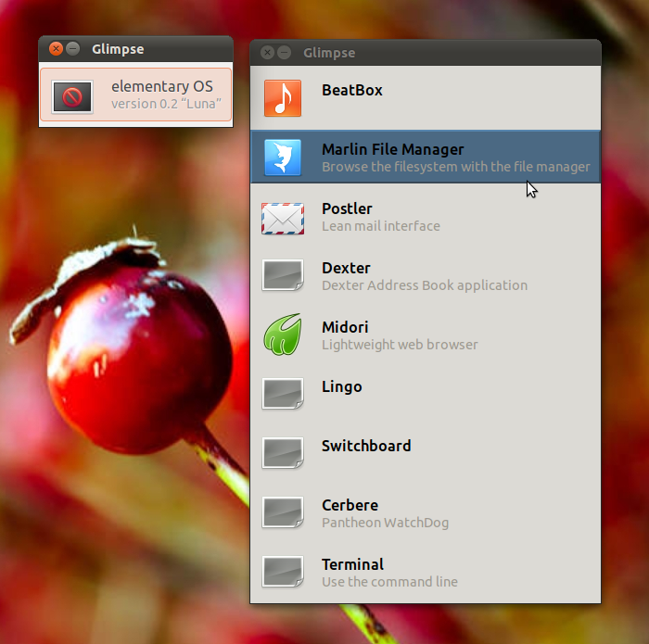The image size is (649, 644).
Task: Select the Terminal title
Action: coord(352,564)
